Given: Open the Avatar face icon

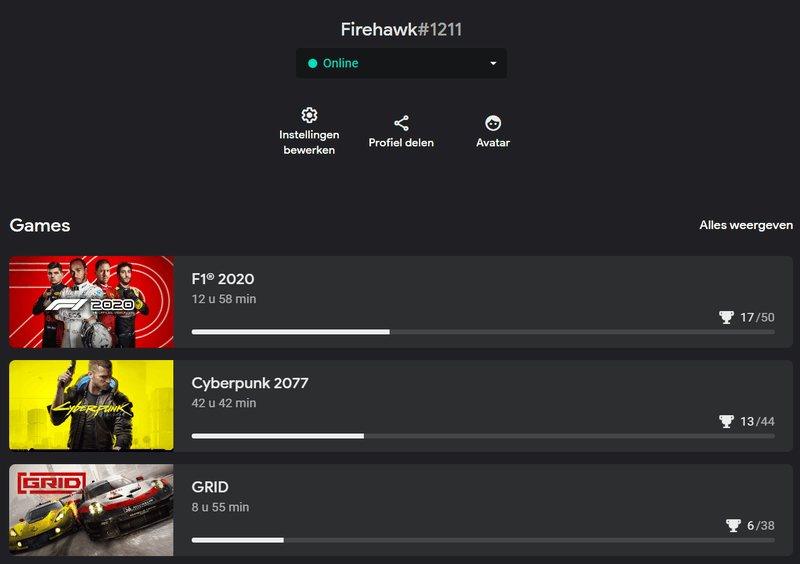Looking at the screenshot, I should coord(493,123).
